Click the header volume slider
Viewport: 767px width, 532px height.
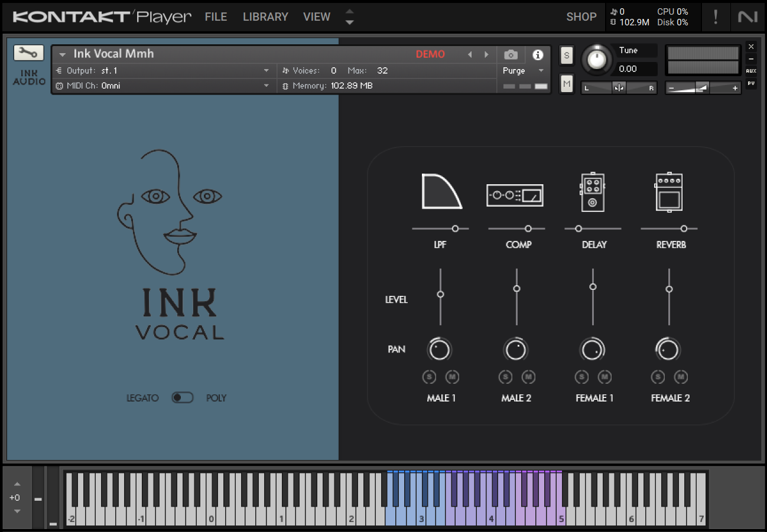(x=702, y=88)
